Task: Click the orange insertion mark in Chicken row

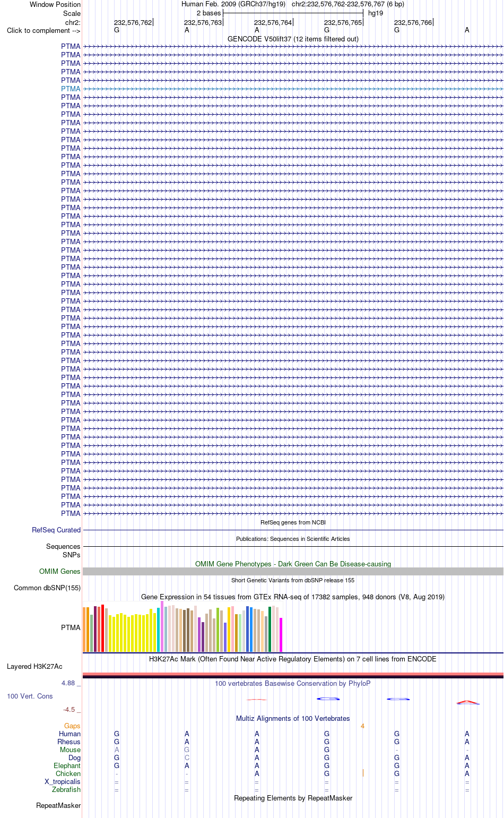Action: tap(363, 773)
